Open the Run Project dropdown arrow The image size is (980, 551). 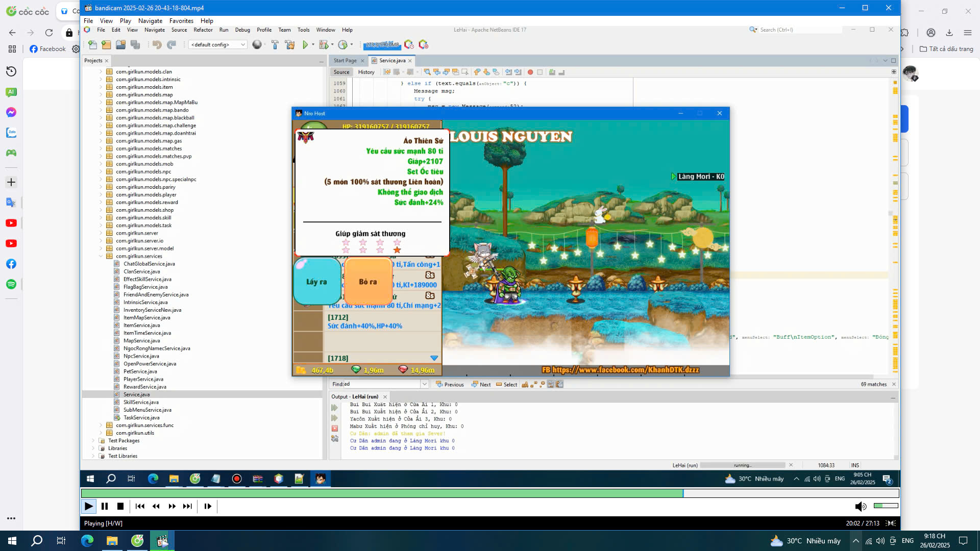313,45
